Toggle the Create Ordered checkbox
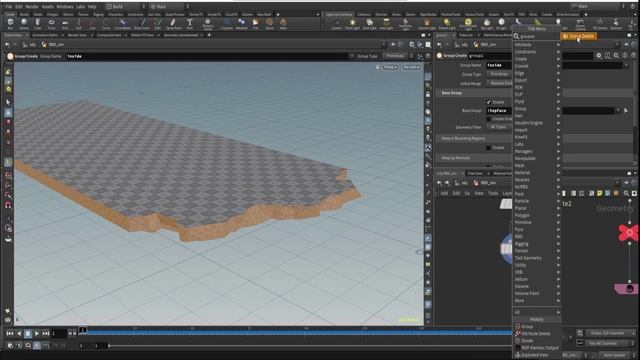The width and height of the screenshot is (640, 360). [x=489, y=119]
